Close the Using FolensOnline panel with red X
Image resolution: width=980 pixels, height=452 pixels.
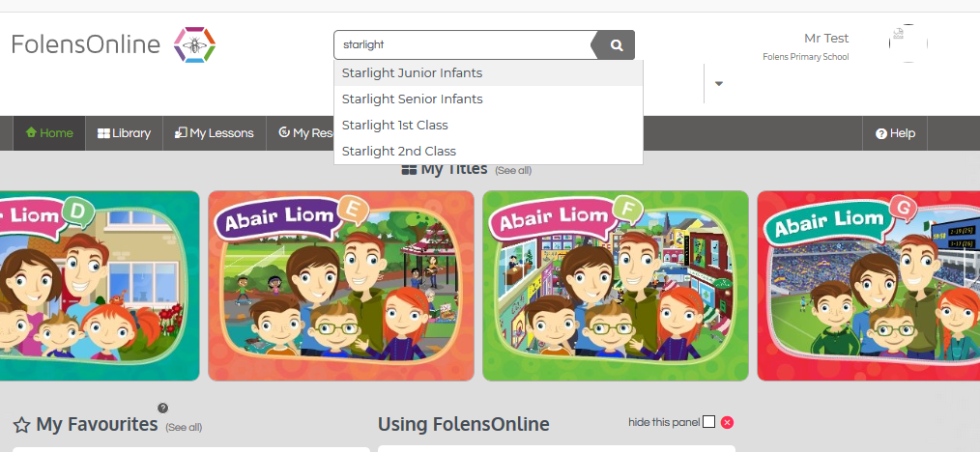coord(727,422)
